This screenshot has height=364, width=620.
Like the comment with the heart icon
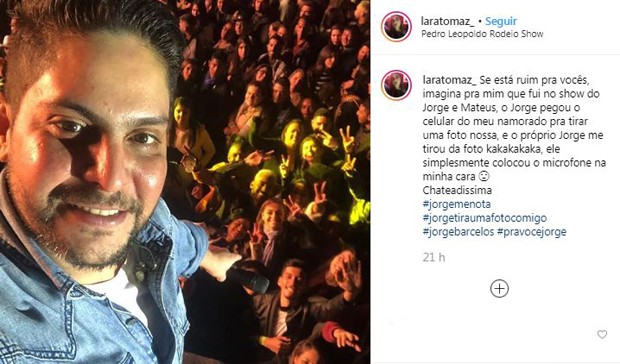602,334
